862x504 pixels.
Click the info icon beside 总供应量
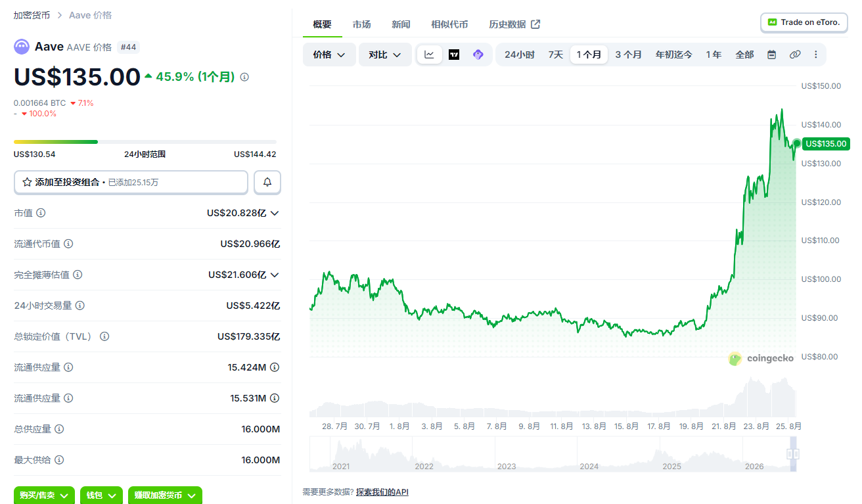point(59,429)
